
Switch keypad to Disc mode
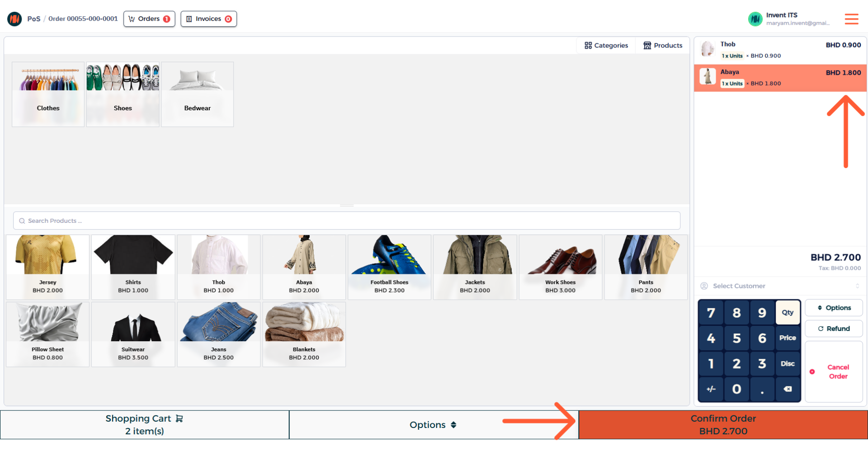click(x=788, y=363)
